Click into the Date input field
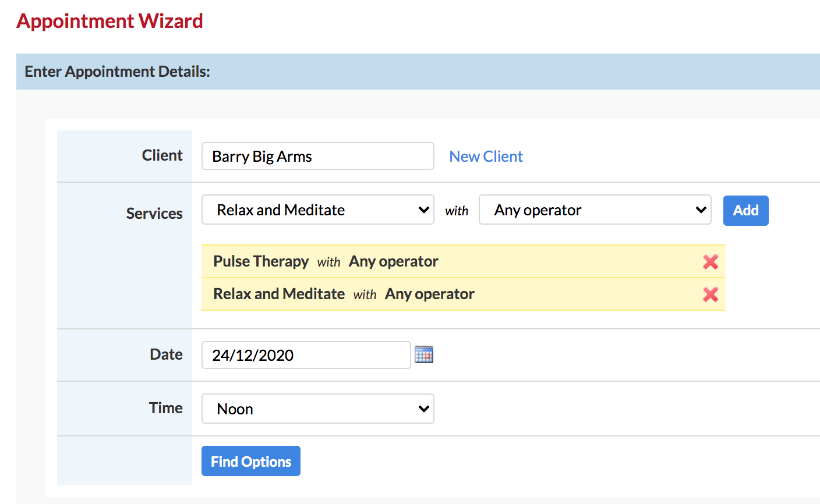Screen dimensions: 820x504 point(306,355)
